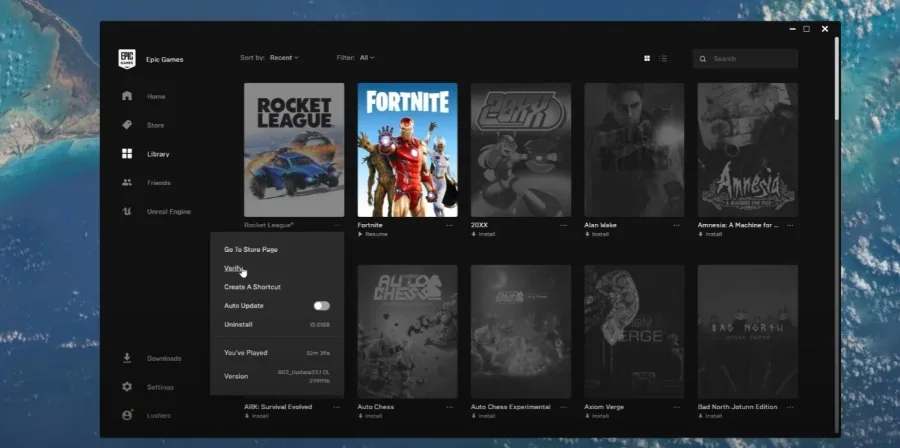Viewport: 900px width, 448px height.
Task: Open the three-dot menu for Fortnite
Action: (x=449, y=225)
